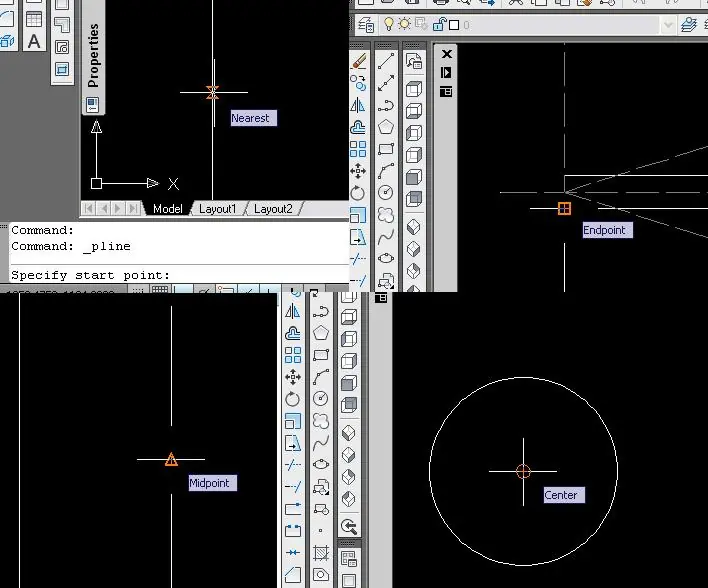Image resolution: width=708 pixels, height=588 pixels.
Task: Select the Break tool in the lower Modify toolbar
Action: [x=293, y=531]
